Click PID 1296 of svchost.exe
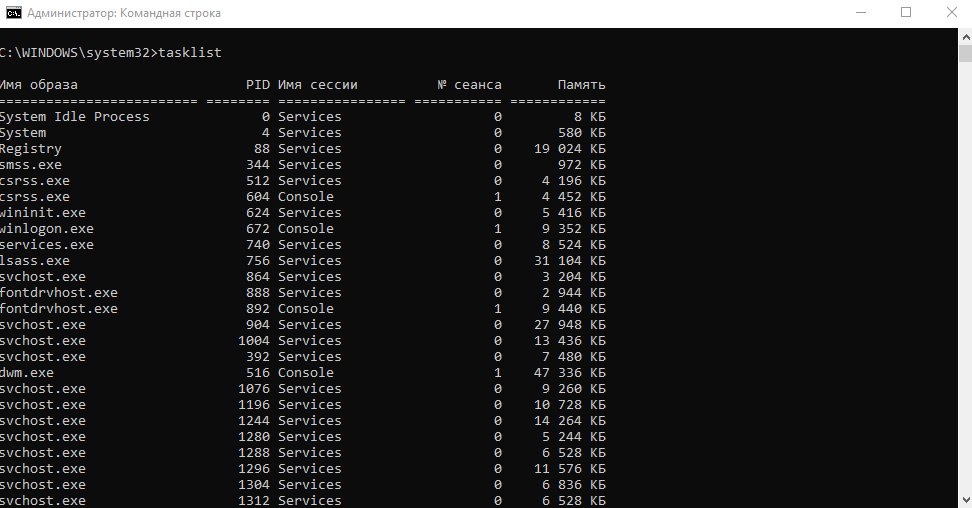Image resolution: width=972 pixels, height=508 pixels. [254, 469]
